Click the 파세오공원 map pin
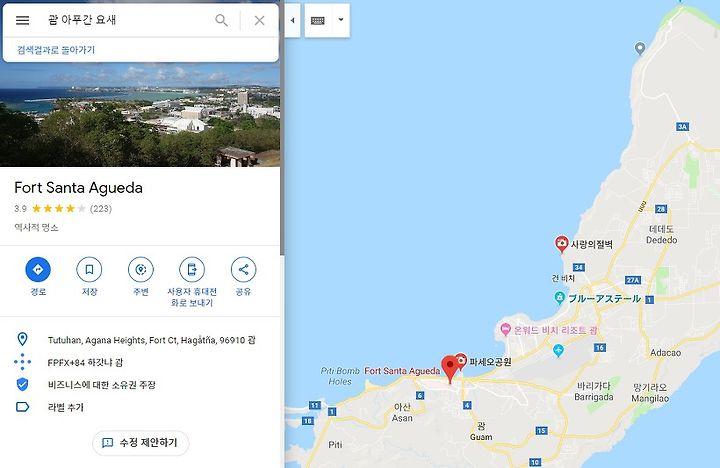Image resolution: width=720 pixels, height=468 pixels. coord(461,361)
